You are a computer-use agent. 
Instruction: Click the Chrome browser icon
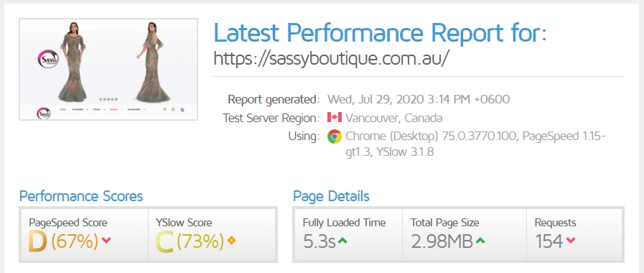[x=335, y=136]
